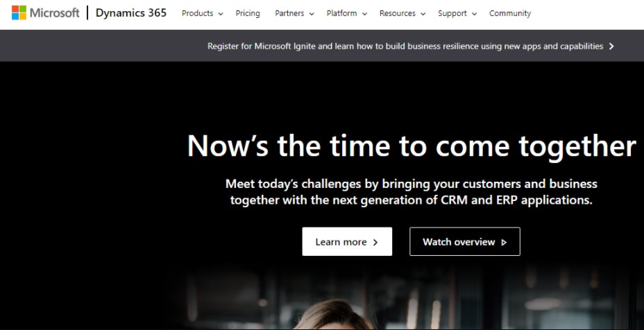Expand the Resources dropdown chevron
644x330 pixels.
coord(423,14)
